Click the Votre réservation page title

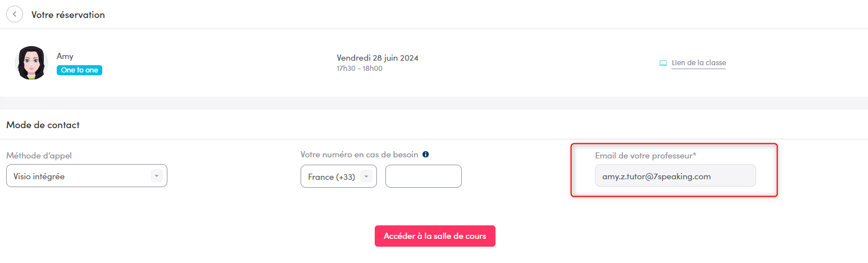68,15
